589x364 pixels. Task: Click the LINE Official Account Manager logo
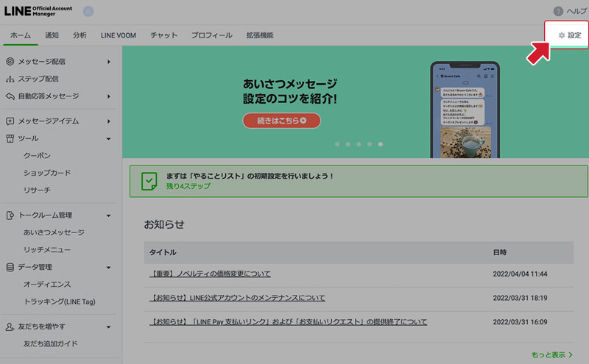click(38, 11)
